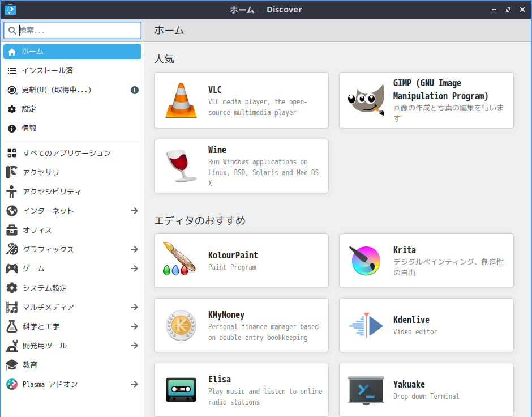Click the globe icon for インターネット
The width and height of the screenshot is (532, 417).
12,211
